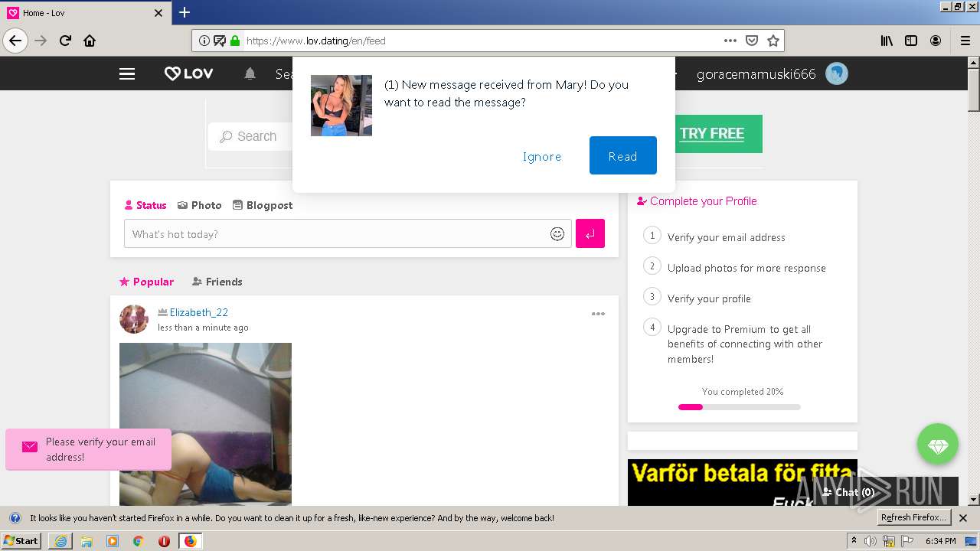980x551 pixels.
Task: Dismiss the Firefox refresh notification bar
Action: click(963, 518)
